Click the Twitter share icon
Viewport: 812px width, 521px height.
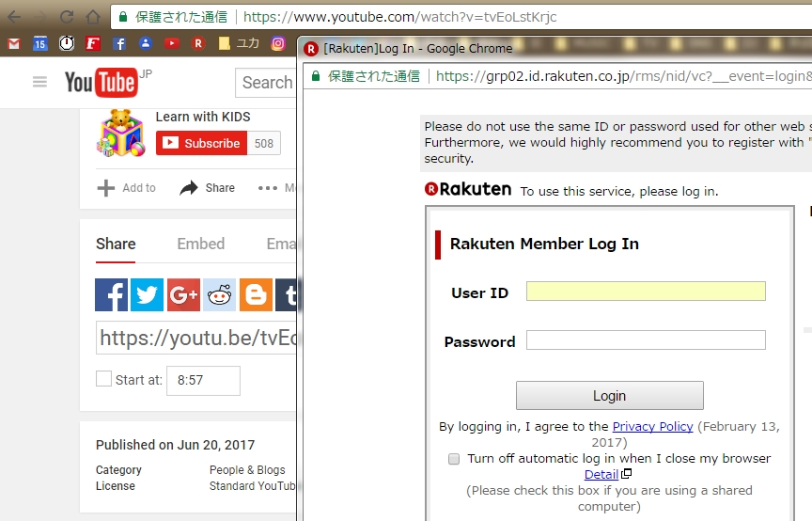(x=147, y=295)
